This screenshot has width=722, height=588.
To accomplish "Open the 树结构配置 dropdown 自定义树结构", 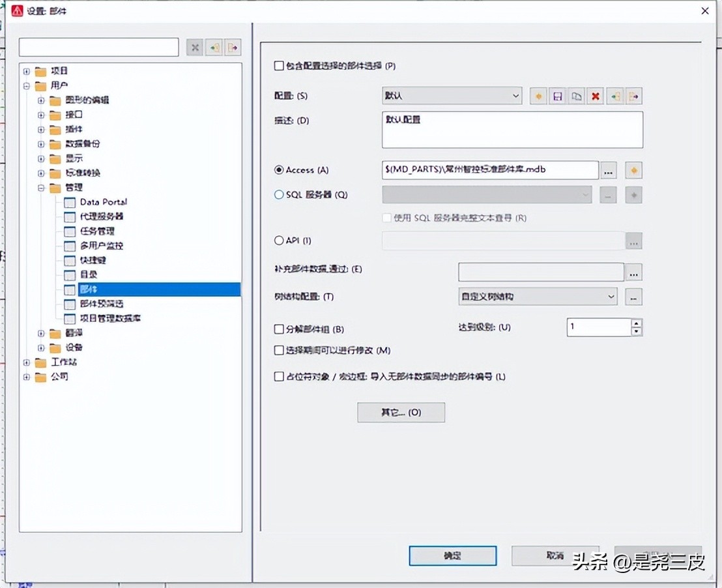I will tap(538, 297).
